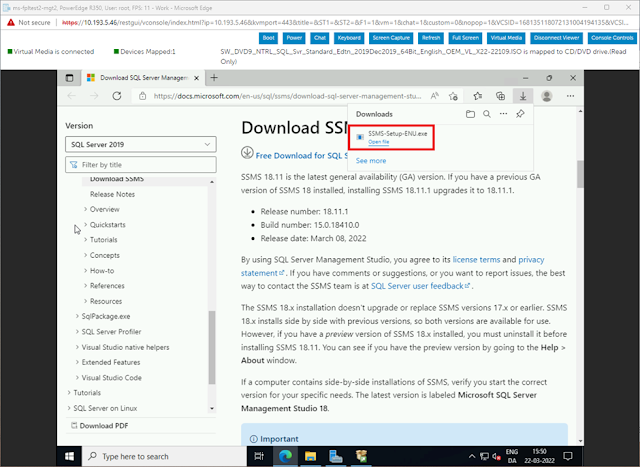The width and height of the screenshot is (640, 467).
Task: Search downloads magnifier icon
Action: pos(487,114)
